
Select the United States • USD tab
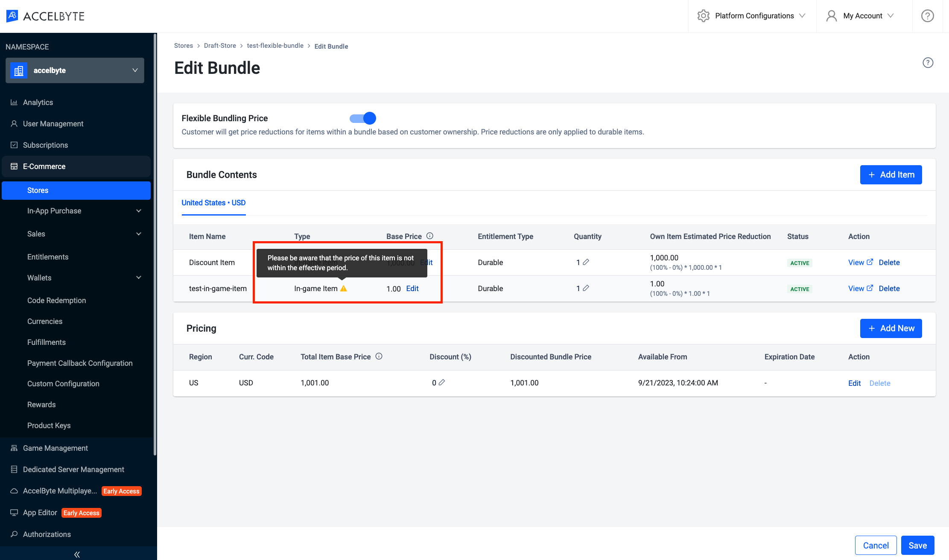tap(213, 203)
